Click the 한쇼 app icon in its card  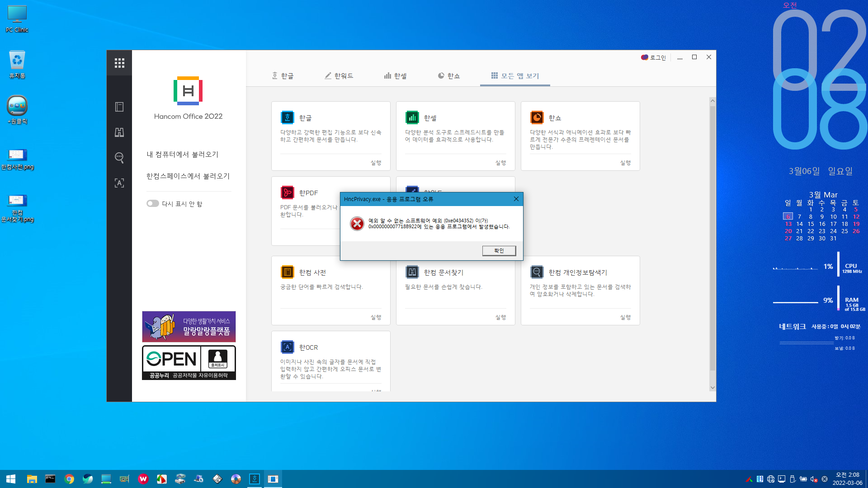point(537,117)
